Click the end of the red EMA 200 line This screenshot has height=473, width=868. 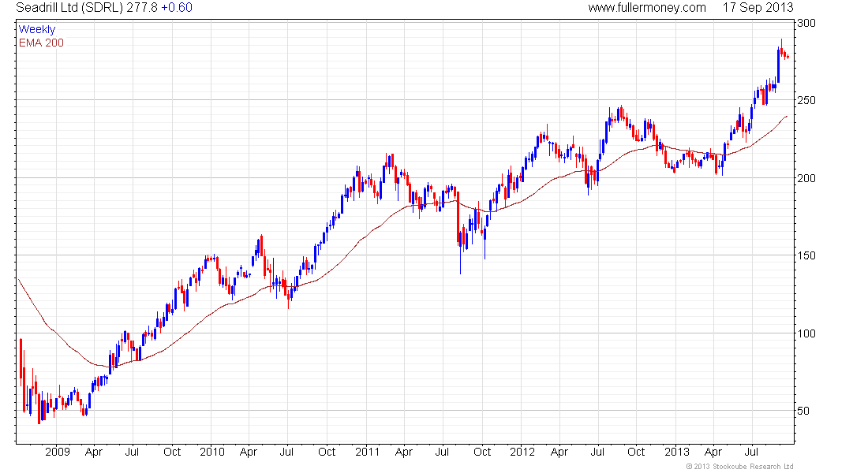[x=787, y=116]
